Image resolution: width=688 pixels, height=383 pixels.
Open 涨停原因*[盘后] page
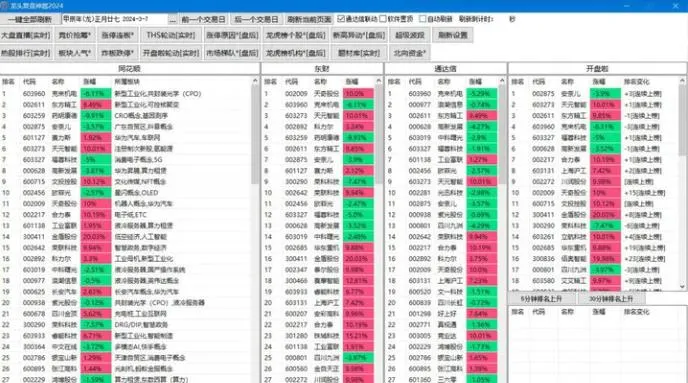[x=232, y=35]
